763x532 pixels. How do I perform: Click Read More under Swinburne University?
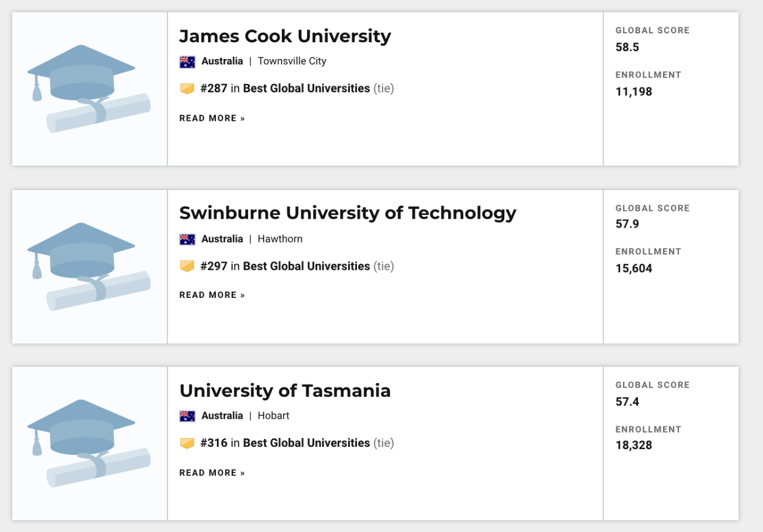[212, 295]
